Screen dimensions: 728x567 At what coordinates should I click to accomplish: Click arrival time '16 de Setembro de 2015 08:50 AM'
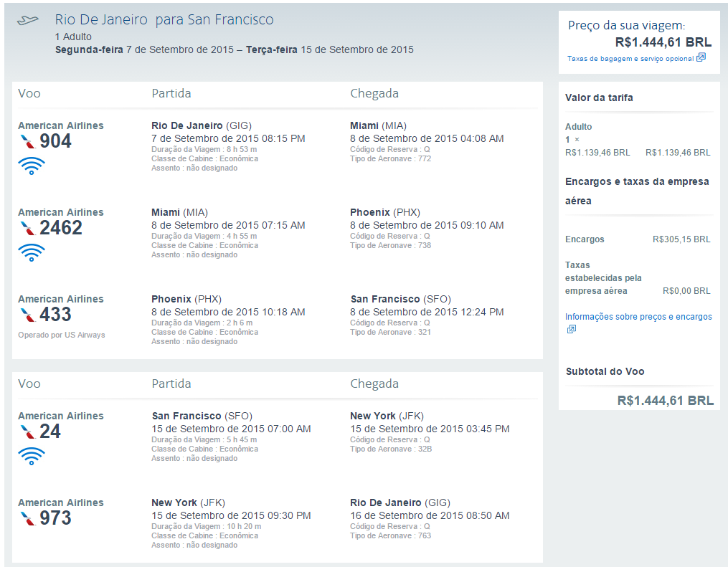point(430,516)
